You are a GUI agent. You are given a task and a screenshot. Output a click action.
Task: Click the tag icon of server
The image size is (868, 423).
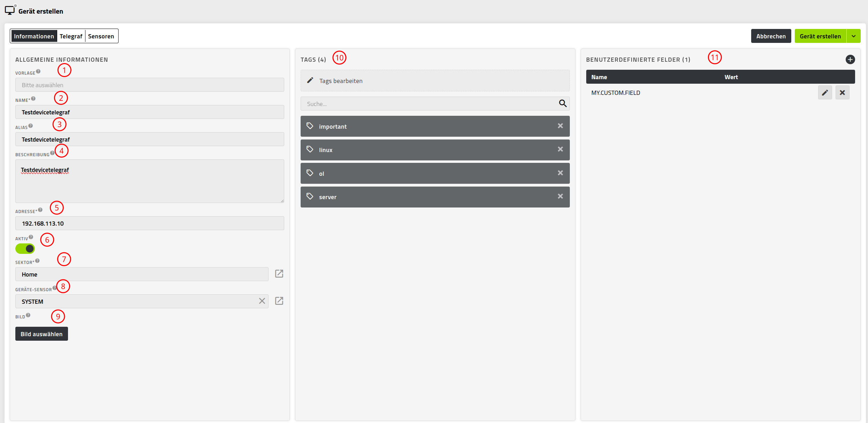click(x=310, y=196)
